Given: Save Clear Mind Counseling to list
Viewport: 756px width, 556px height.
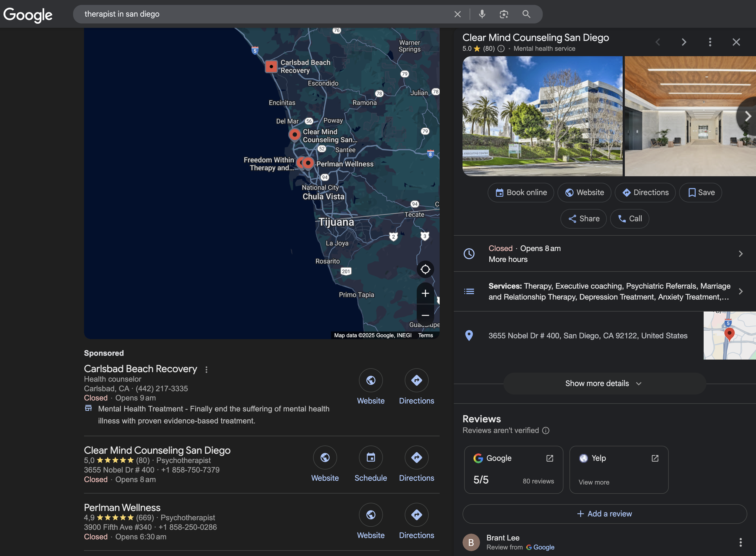Looking at the screenshot, I should click(700, 192).
